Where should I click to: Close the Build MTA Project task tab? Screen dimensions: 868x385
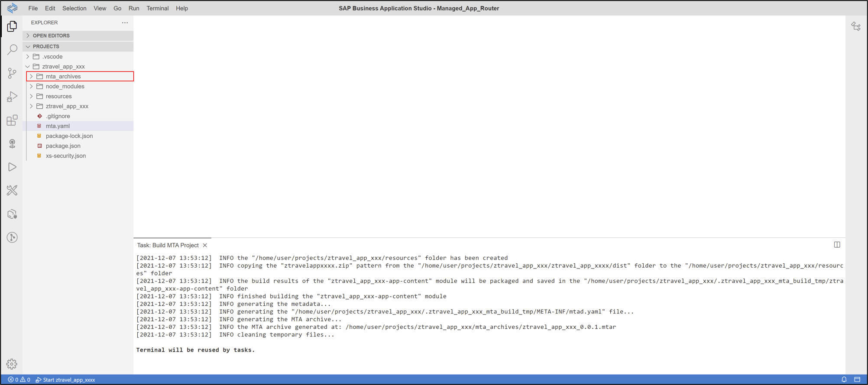(x=205, y=245)
